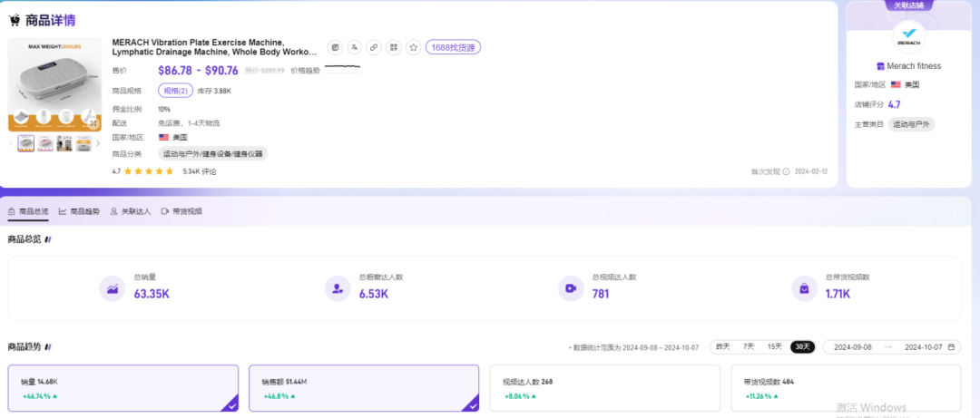Click the store 运动与户外 category tag
Screen dimensions: 980x418
click(x=911, y=124)
